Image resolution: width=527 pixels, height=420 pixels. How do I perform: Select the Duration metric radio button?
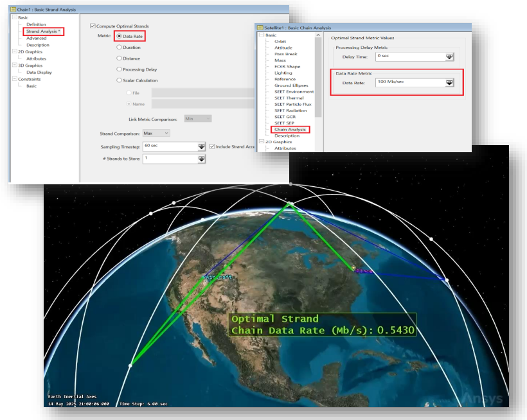pyautogui.click(x=119, y=48)
